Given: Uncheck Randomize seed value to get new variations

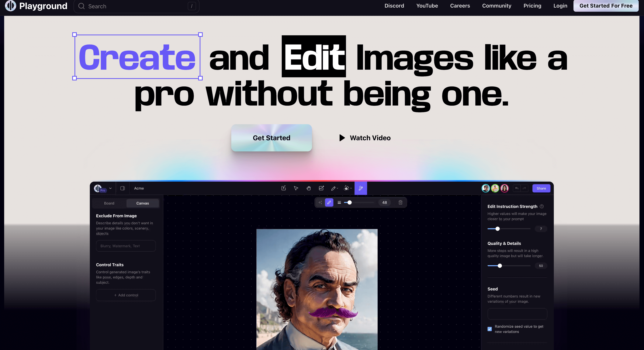Looking at the screenshot, I should (x=490, y=329).
